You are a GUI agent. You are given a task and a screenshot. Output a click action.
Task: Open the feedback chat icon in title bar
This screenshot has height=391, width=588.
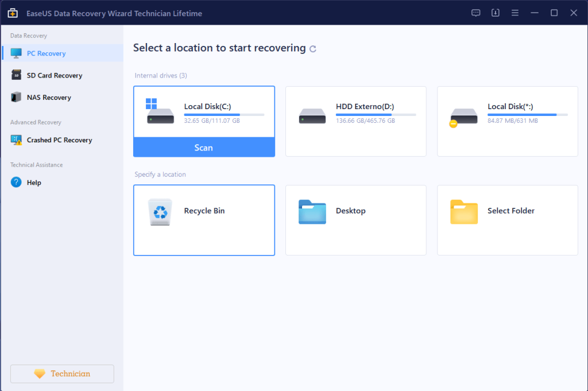pyautogui.click(x=475, y=13)
